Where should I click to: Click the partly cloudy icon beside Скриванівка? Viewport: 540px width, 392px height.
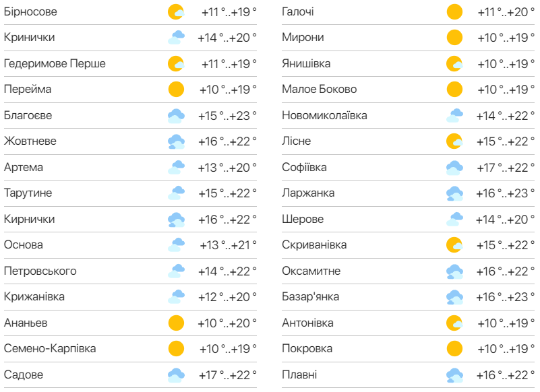click(455, 245)
